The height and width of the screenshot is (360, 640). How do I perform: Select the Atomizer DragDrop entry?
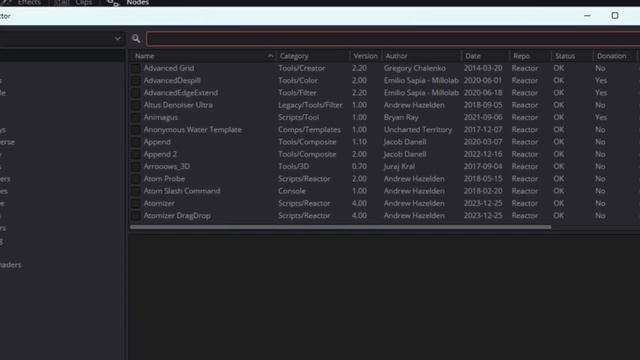tap(177, 216)
